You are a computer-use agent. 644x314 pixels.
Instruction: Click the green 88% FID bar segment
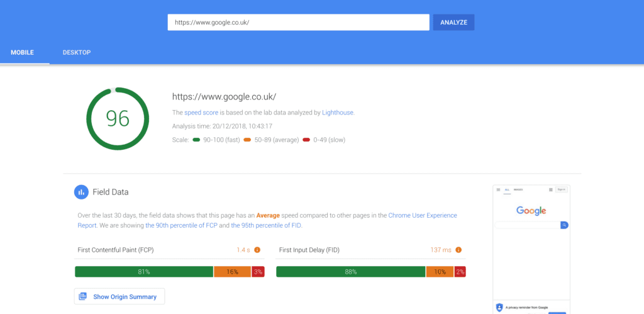tap(350, 272)
